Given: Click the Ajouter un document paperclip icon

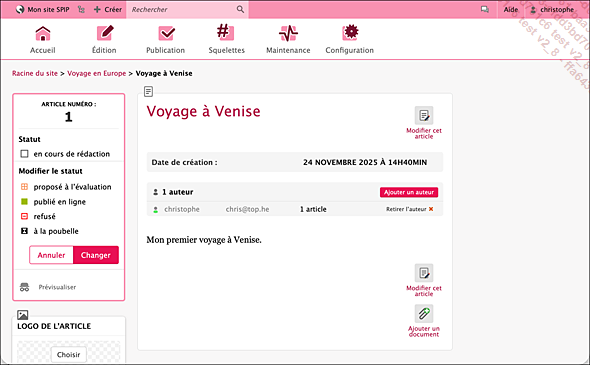Looking at the screenshot, I should (x=424, y=313).
